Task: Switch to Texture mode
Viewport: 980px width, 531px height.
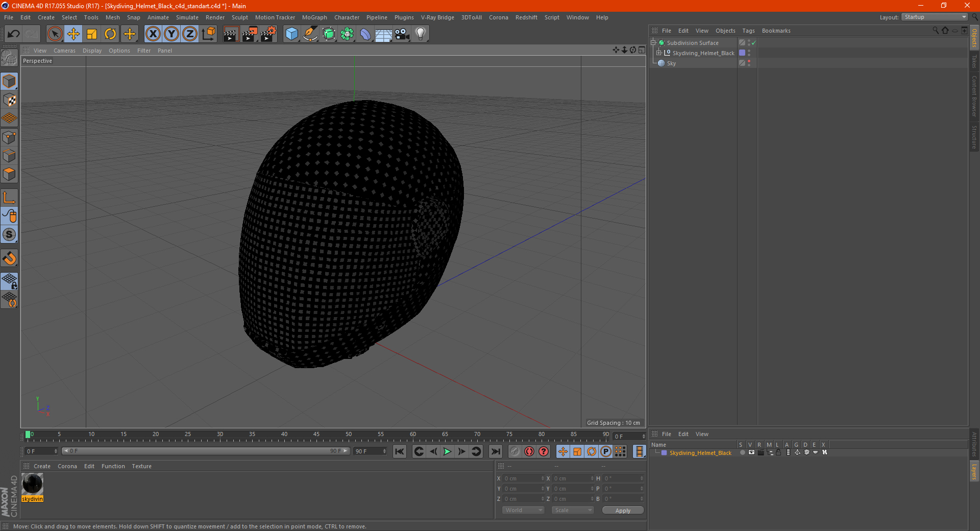Action: coord(9,100)
